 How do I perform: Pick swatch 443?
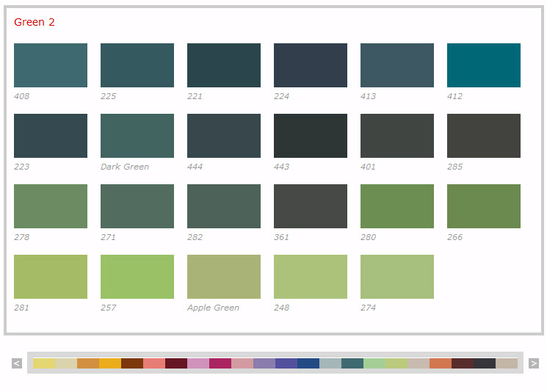(311, 136)
